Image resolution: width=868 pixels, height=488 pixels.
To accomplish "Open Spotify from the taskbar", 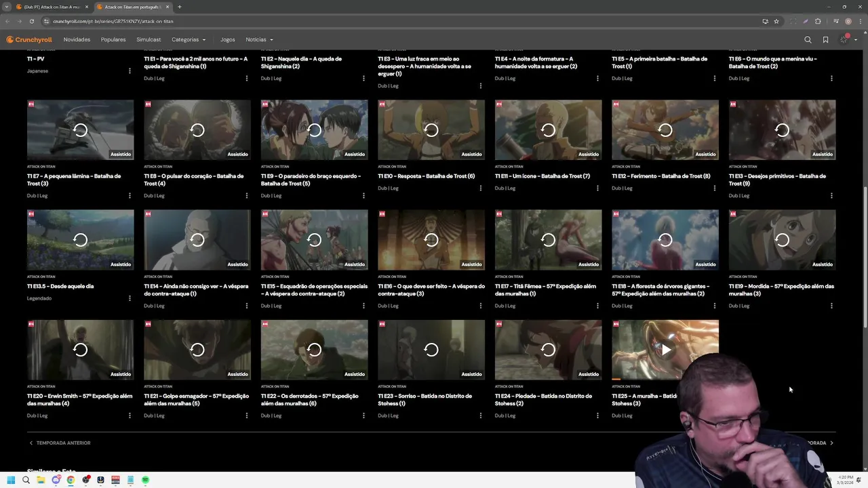I will click(145, 480).
